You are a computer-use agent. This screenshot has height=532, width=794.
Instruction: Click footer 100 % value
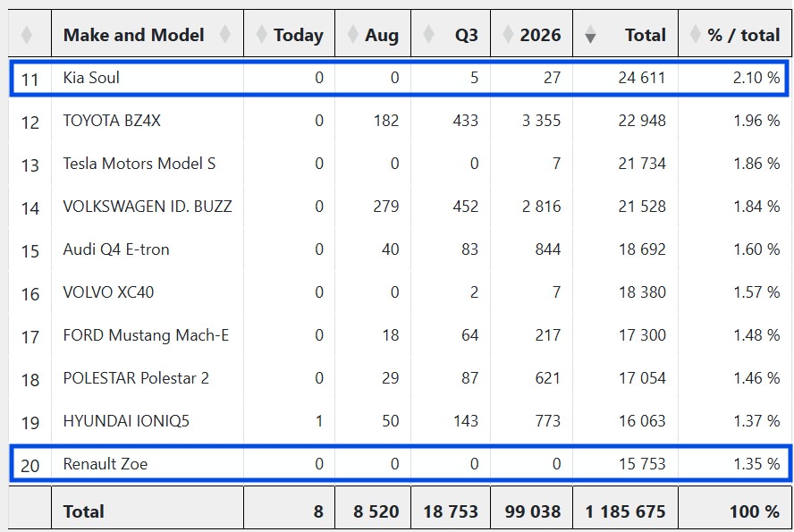[755, 511]
